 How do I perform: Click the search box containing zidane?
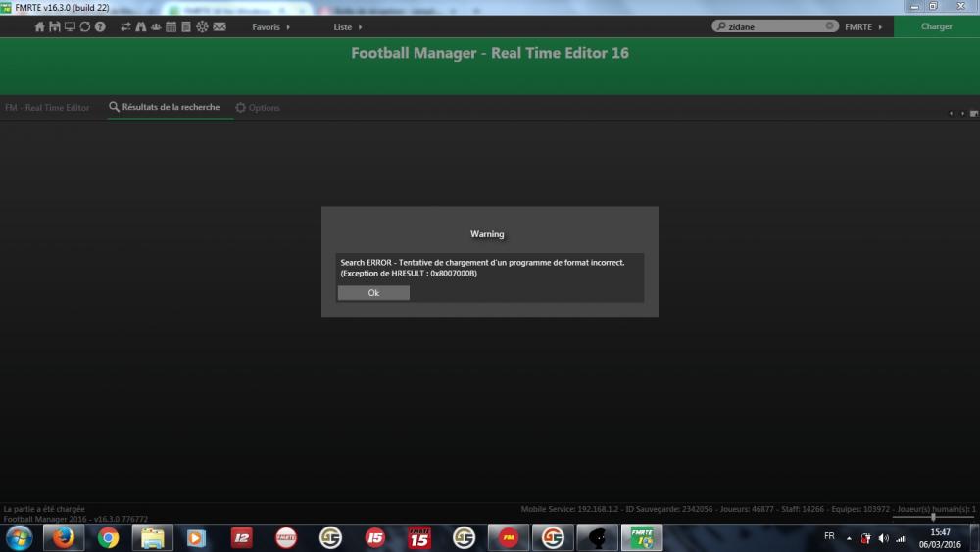point(775,26)
